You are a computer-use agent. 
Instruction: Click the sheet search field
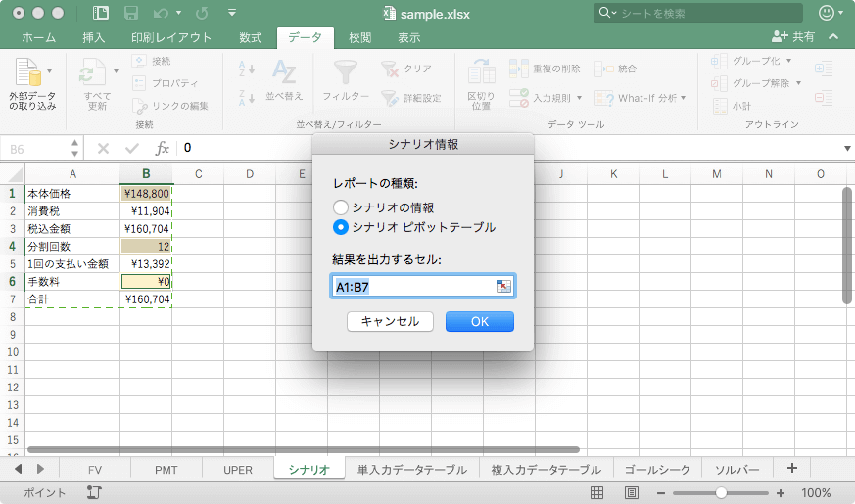(x=698, y=13)
